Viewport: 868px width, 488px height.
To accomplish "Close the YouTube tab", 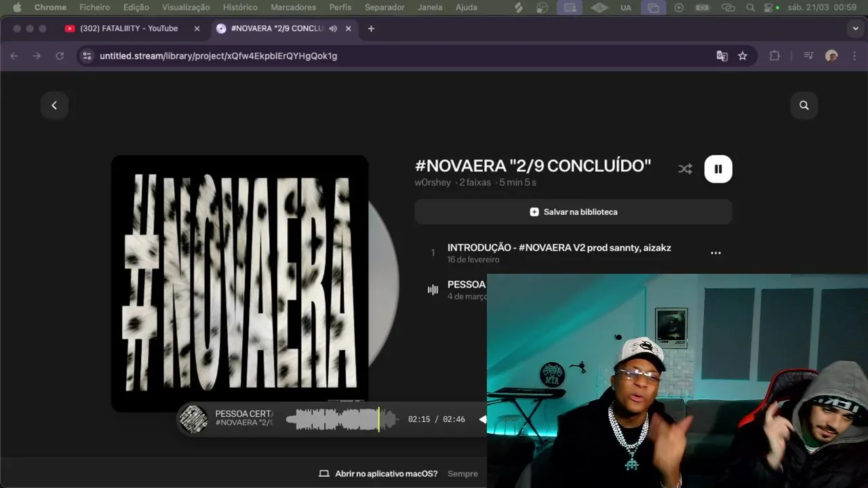I will [197, 28].
